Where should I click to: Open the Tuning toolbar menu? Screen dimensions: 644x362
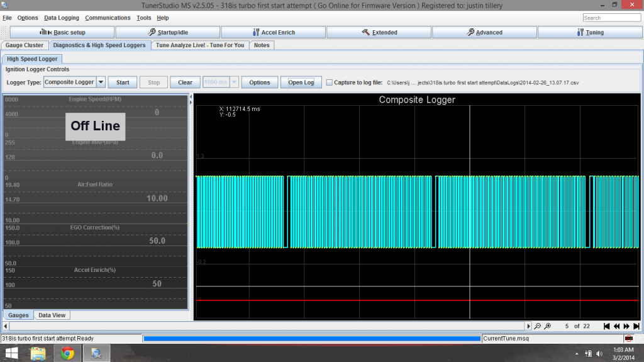pyautogui.click(x=590, y=32)
